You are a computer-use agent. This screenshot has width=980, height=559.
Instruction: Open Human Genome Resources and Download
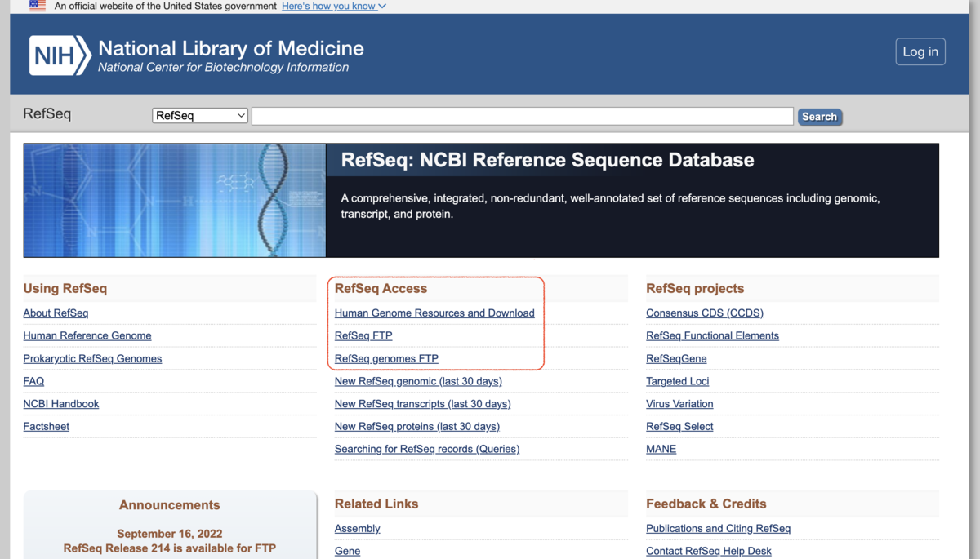(434, 313)
